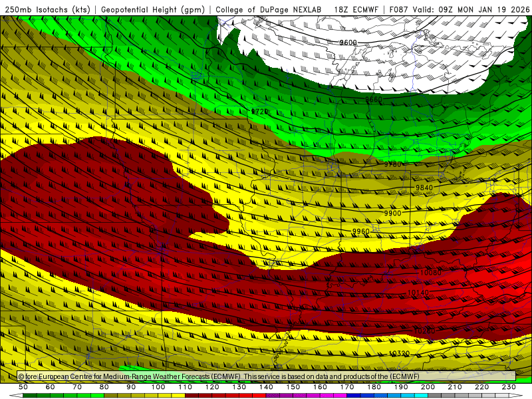Screen dimensions: 532x399
Task: Click the 'College of DuPage NEXLAB' header text
Action: (x=269, y=9)
